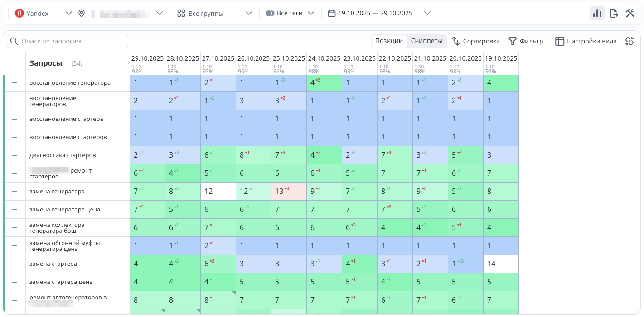The height and width of the screenshot is (317, 644).
Task: Switch to the Сниппеты view
Action: (426, 41)
